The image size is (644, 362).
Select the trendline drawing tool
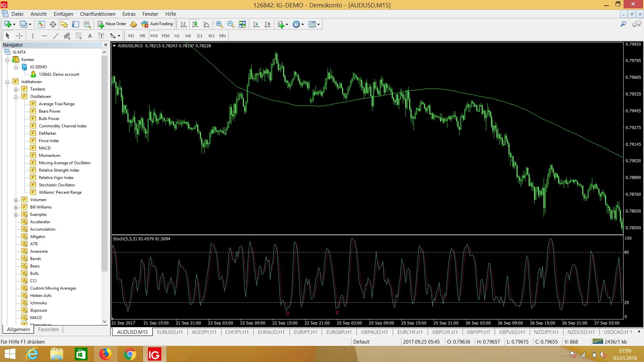(x=56, y=36)
